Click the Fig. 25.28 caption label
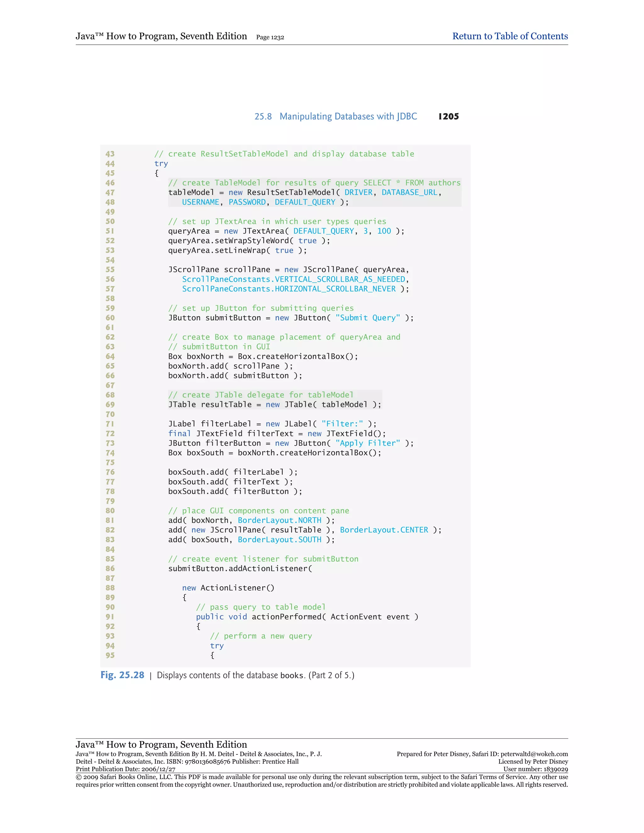The height and width of the screenshot is (833, 644). tap(122, 675)
